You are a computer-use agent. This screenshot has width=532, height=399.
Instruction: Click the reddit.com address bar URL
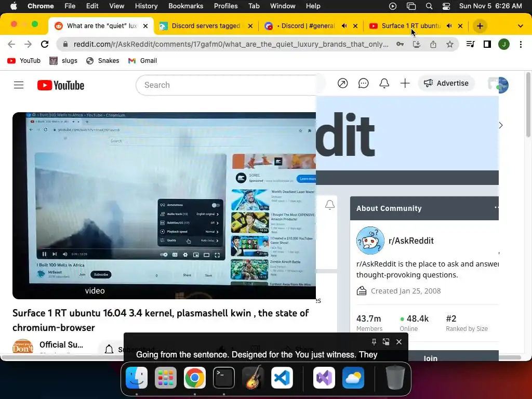(231, 44)
